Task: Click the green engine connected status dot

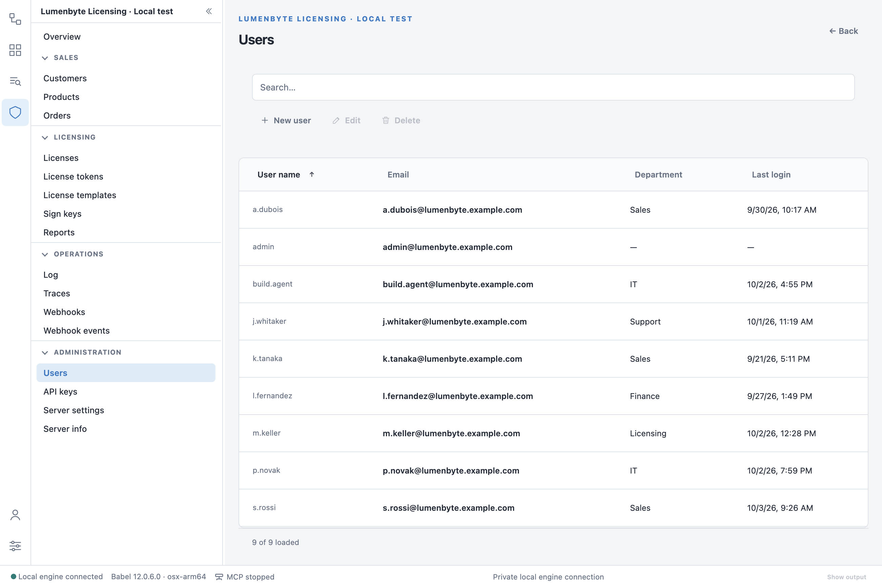Action: (x=14, y=576)
